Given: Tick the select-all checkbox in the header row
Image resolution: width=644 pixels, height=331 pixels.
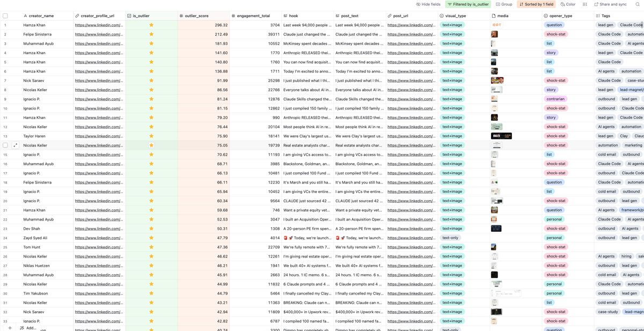Looking at the screenshot, I should 5,16.
